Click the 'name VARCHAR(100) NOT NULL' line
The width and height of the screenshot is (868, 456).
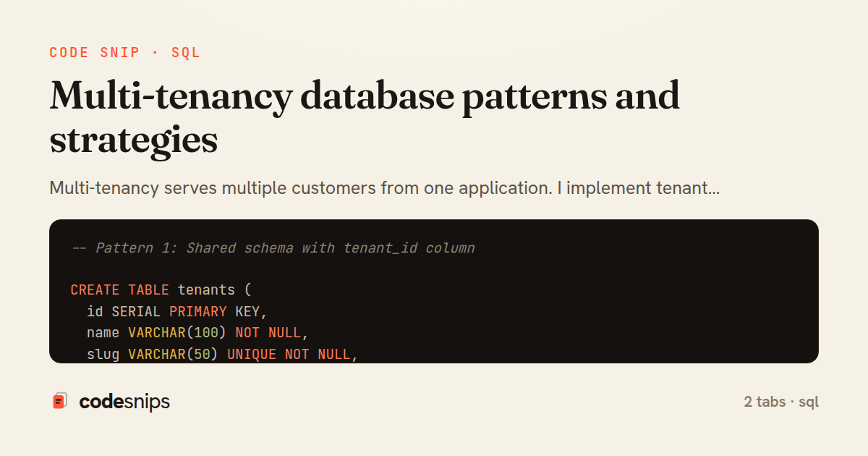[198, 334]
